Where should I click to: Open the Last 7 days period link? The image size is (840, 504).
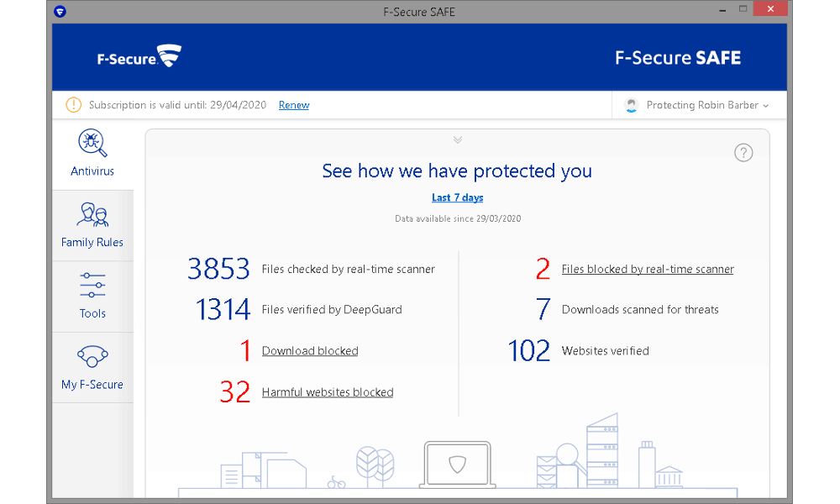[458, 197]
